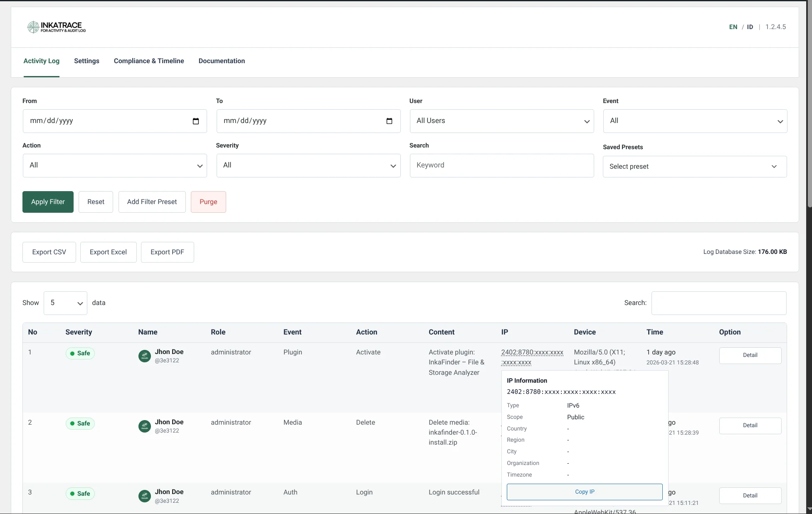Open the From date calendar picker icon
This screenshot has width=812, height=514.
point(196,121)
